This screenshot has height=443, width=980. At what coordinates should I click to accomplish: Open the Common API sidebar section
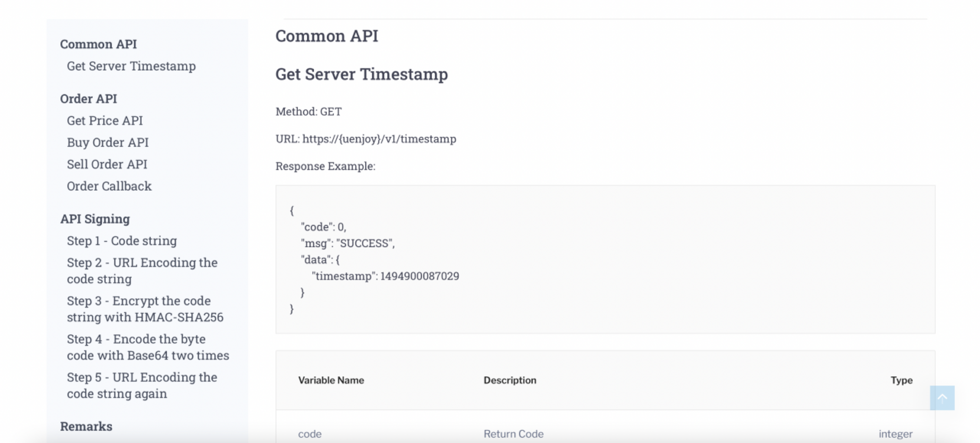[98, 44]
